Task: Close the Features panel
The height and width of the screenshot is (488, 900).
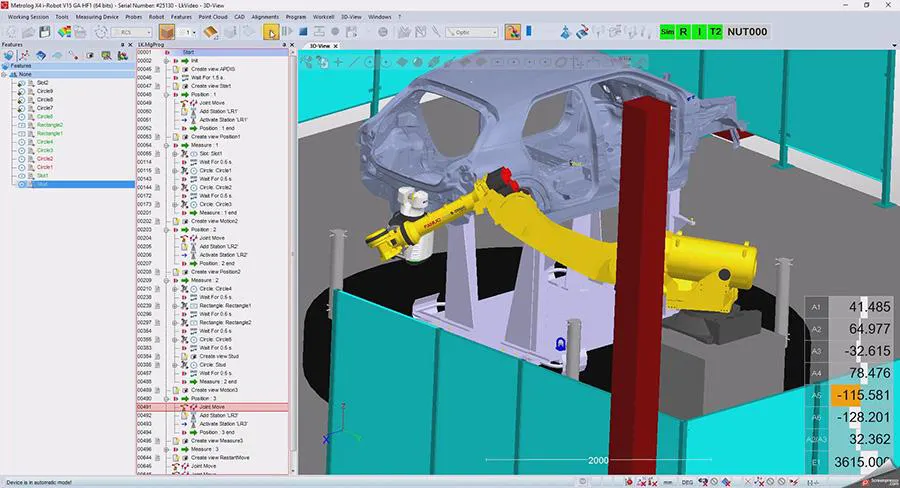Action: pyautogui.click(x=130, y=44)
